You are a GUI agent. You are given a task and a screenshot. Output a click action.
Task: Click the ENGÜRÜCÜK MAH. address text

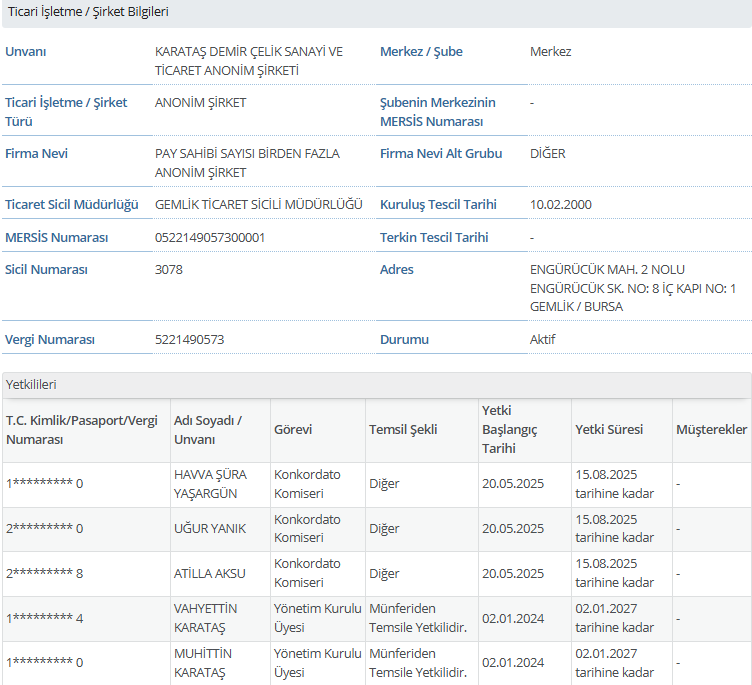click(633, 288)
